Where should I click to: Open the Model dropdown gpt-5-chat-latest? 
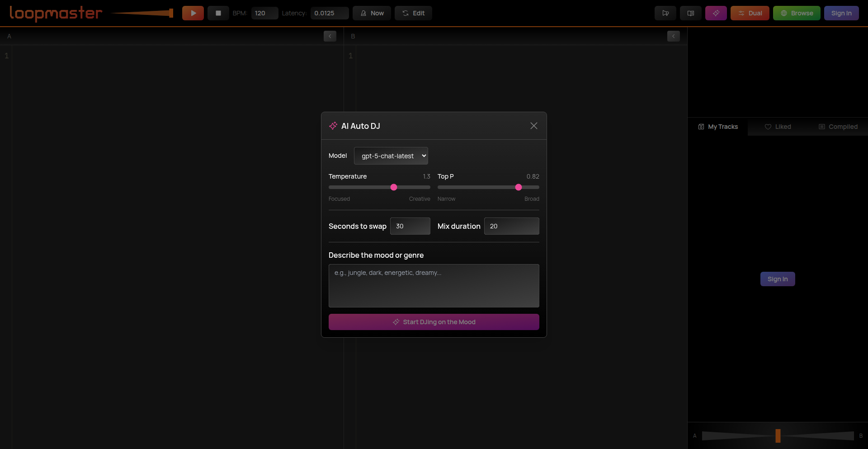click(x=391, y=156)
